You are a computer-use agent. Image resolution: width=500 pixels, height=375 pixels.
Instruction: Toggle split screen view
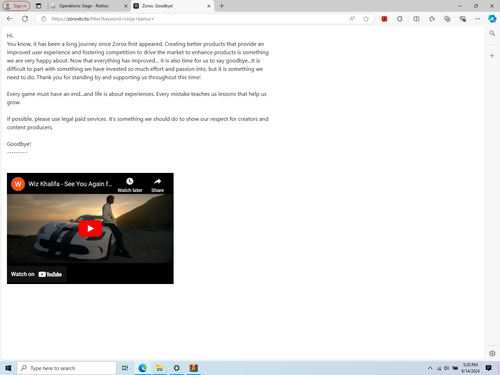(x=416, y=19)
